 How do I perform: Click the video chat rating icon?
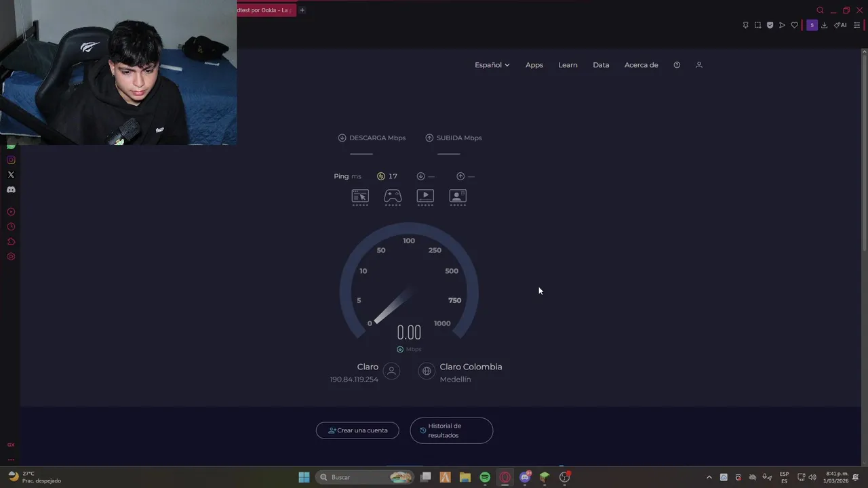tap(458, 197)
